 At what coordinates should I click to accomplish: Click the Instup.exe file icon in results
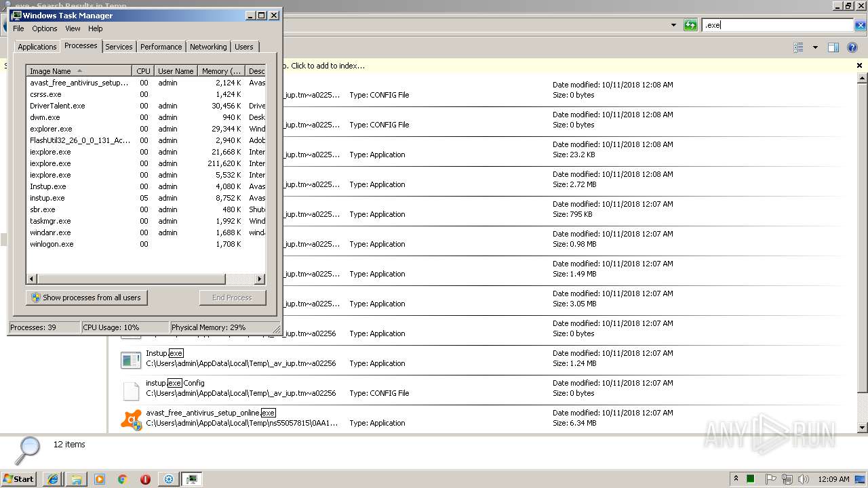[x=130, y=360]
